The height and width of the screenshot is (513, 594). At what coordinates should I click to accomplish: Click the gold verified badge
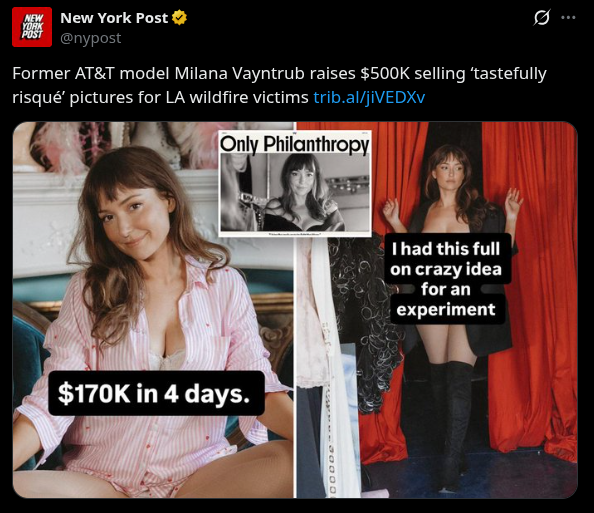[x=180, y=18]
